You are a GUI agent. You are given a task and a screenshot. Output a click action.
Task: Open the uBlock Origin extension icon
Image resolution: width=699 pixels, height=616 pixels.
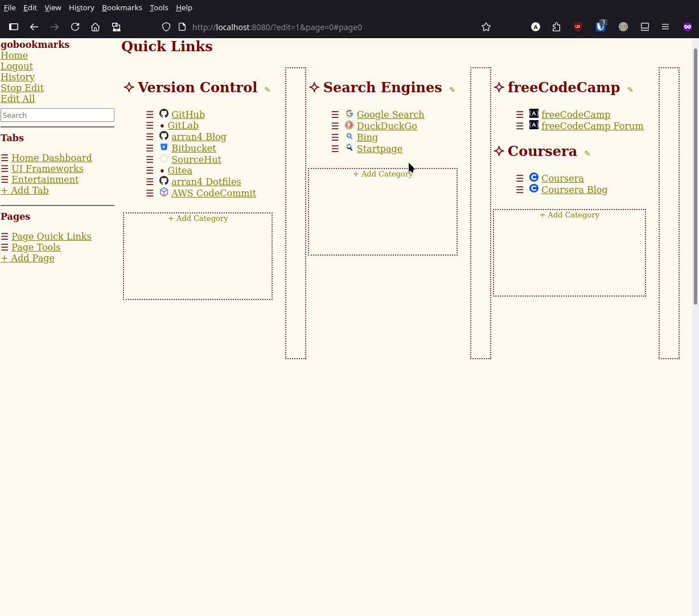(x=578, y=27)
